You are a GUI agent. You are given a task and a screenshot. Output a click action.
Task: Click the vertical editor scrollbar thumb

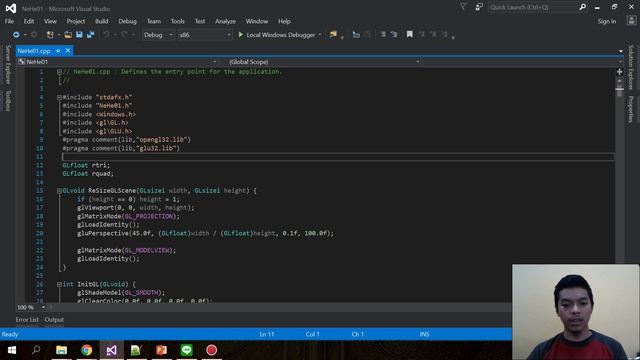pos(619,90)
